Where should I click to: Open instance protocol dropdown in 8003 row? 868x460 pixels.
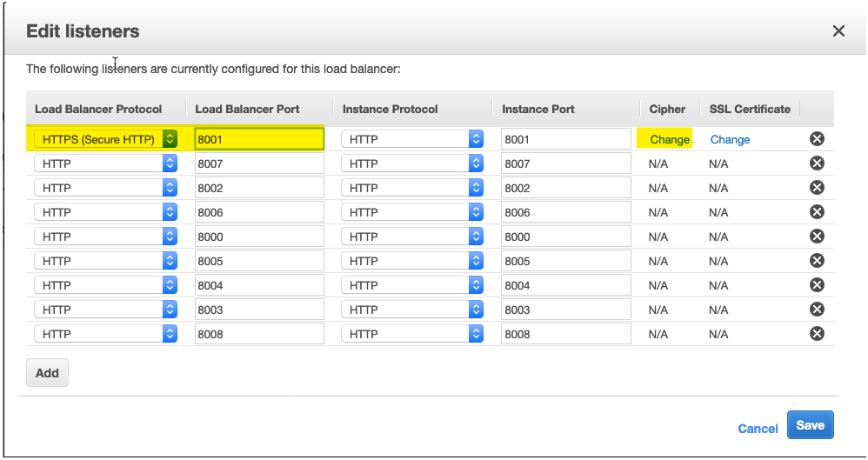[412, 310]
